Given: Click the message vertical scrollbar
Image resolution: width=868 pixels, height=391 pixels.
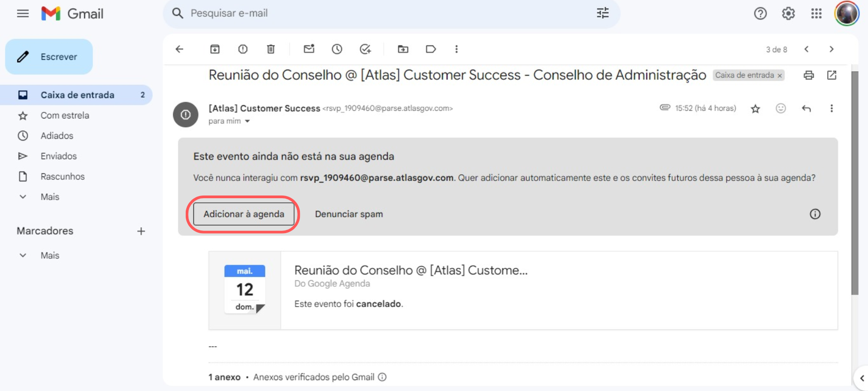Looking at the screenshot, I should coord(855,183).
